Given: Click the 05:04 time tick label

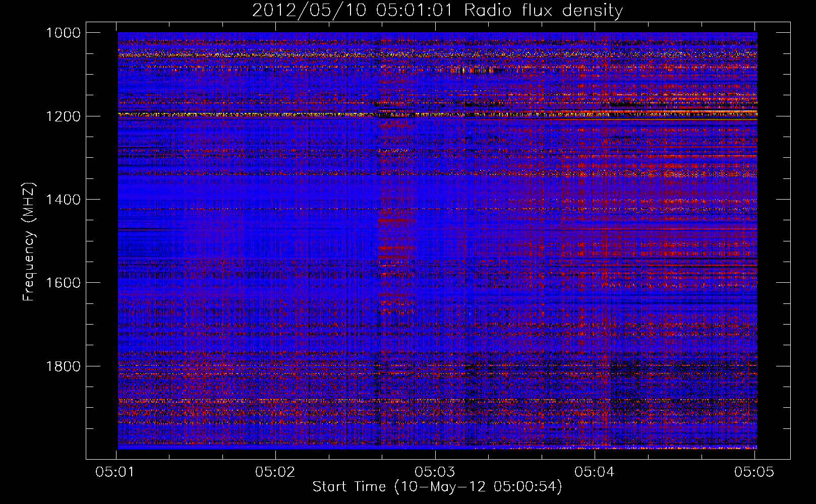Looking at the screenshot, I should (595, 472).
